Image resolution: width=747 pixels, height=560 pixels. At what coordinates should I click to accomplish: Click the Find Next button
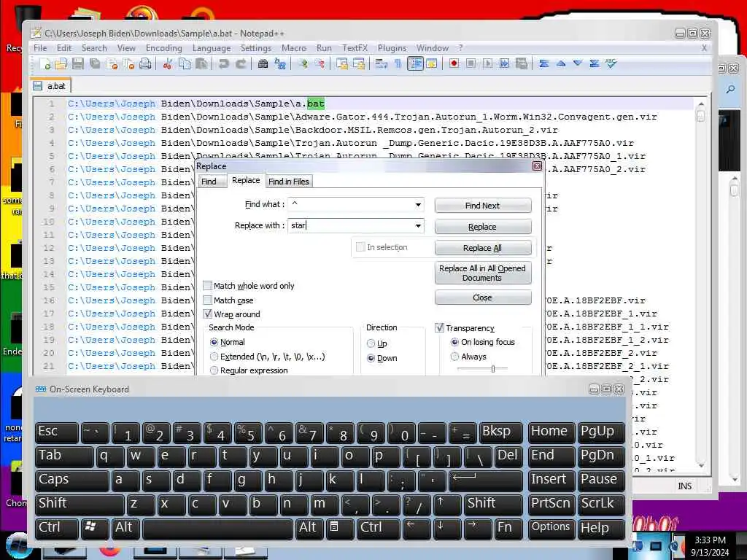click(483, 205)
